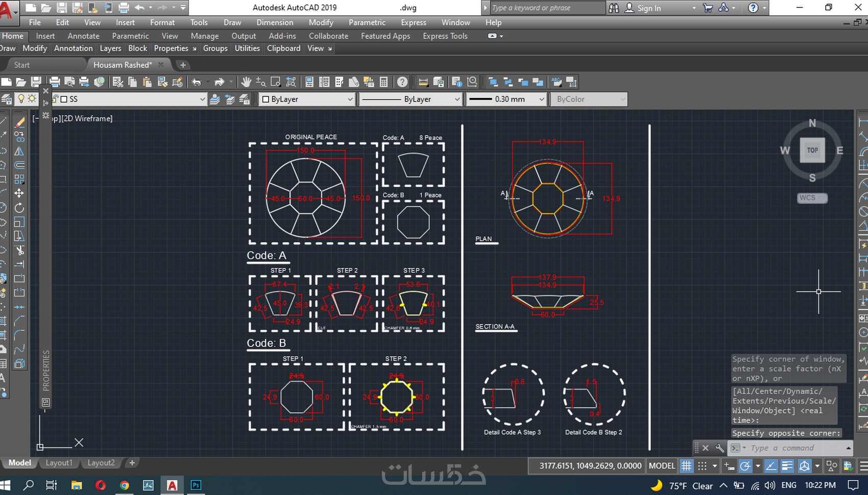This screenshot has height=495, width=868.
Task: Add a new drawing tab with plus button
Action: tap(183, 65)
